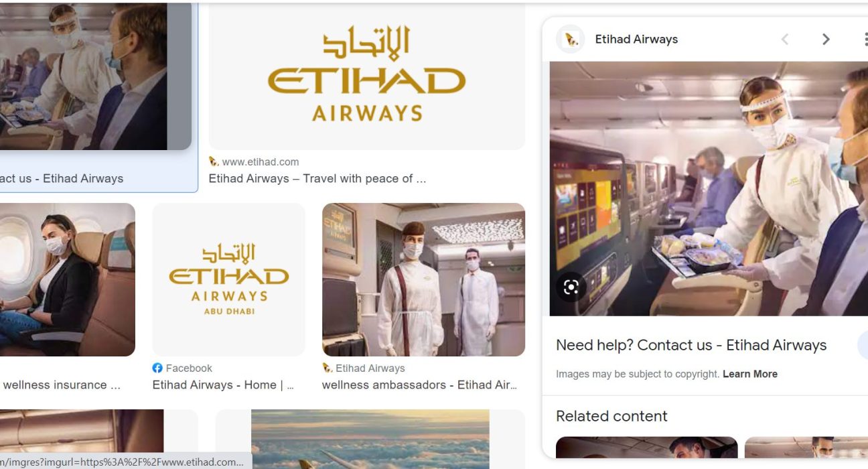Select Etihad Airways Abu Dhabi logo thumbnail

[229, 279]
